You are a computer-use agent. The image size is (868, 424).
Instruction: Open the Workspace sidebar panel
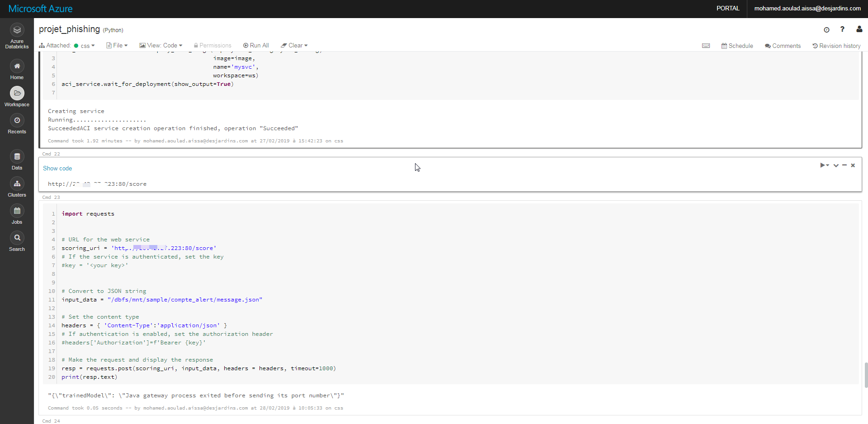point(17,96)
